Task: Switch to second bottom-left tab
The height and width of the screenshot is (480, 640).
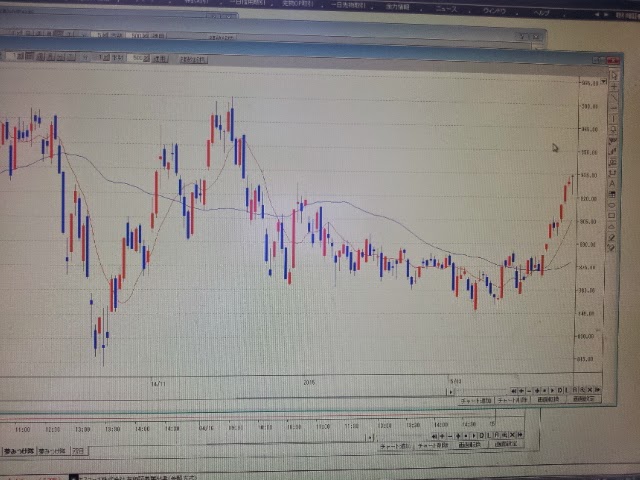Action: 52,451
